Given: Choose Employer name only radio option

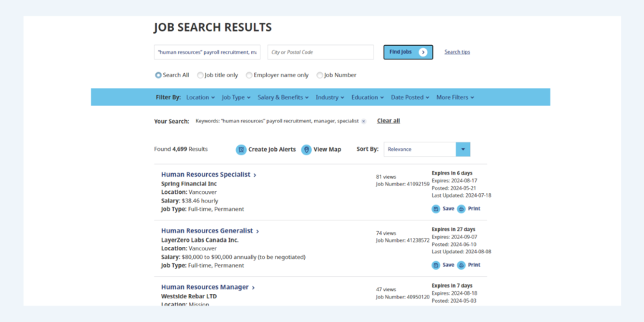Looking at the screenshot, I should [249, 75].
